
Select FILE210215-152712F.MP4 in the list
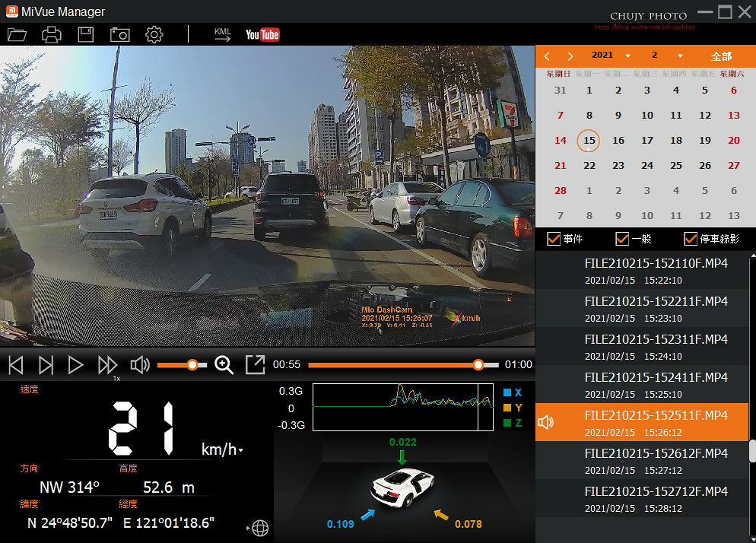click(x=642, y=499)
